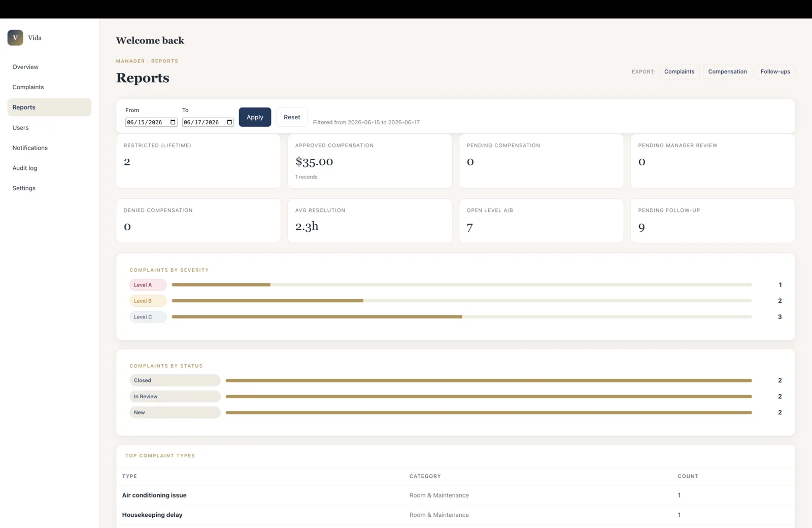Click the Approved Compensation card
Image resolution: width=812 pixels, height=528 pixels.
tap(370, 161)
